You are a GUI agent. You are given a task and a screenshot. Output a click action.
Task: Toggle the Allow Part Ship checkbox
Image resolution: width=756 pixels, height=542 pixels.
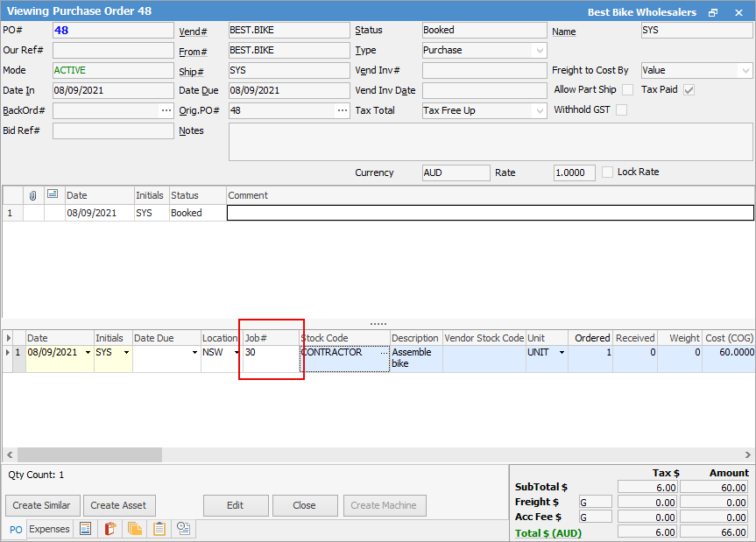point(628,90)
